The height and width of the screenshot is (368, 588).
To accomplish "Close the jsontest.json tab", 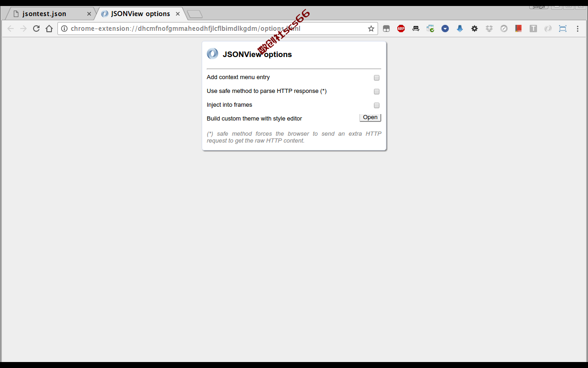I will [89, 14].
